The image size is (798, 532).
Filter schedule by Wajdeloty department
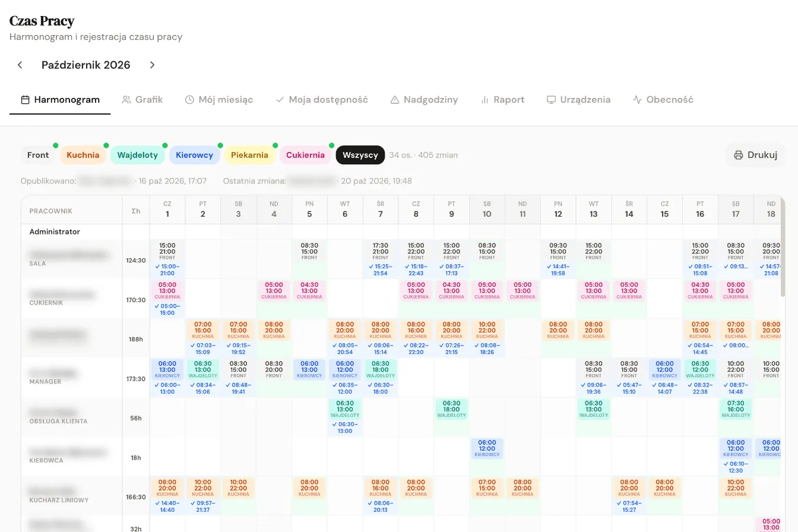[138, 155]
